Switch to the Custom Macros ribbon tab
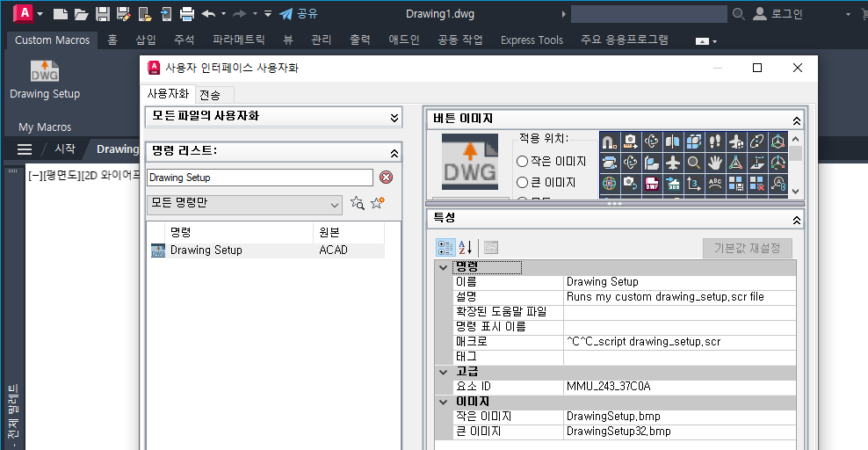Screen dimensions: 868x450 click(x=52, y=40)
